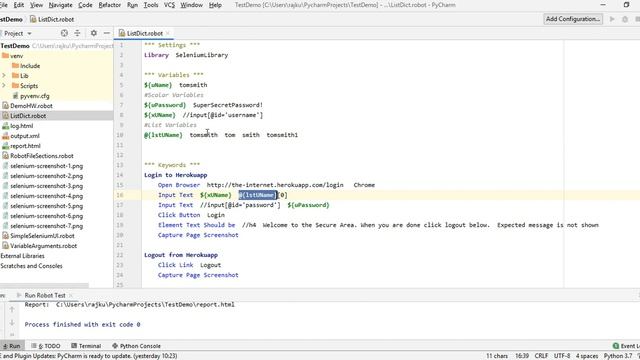Click the up arrow in Run panel
The height and width of the screenshot is (360, 640).
(12, 309)
